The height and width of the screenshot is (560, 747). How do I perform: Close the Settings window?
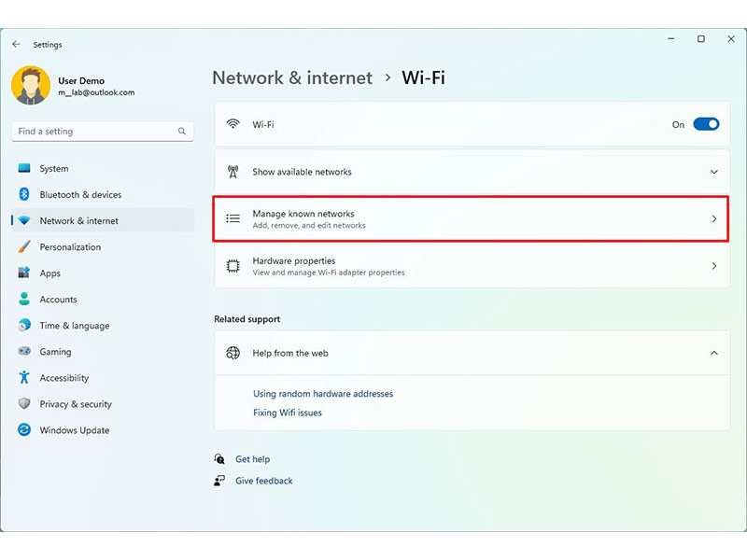(x=731, y=38)
